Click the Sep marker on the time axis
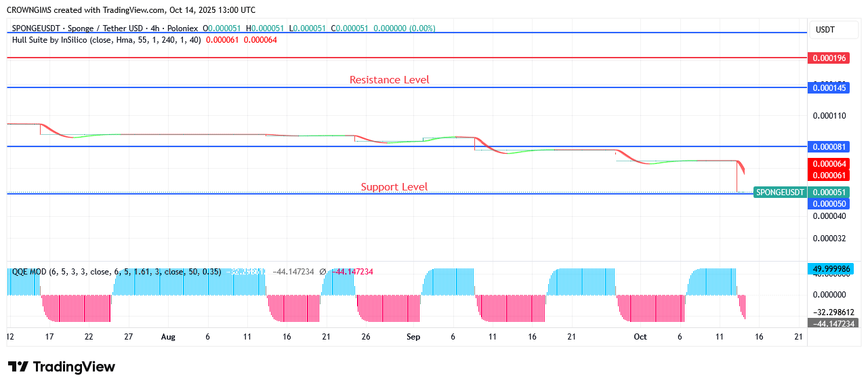Screen dimensions: 868x387 (413, 337)
